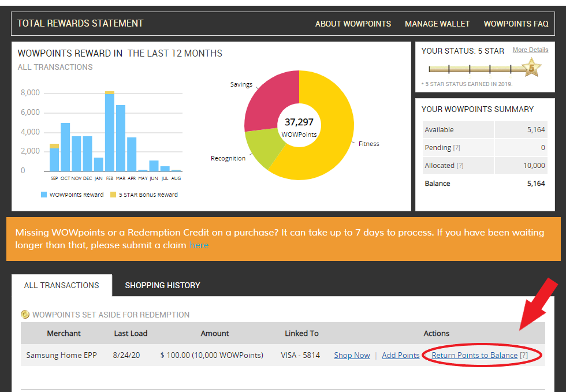Click the Your WOWPoints Summary heading
Image resolution: width=566 pixels, height=392 pixels.
click(x=478, y=109)
